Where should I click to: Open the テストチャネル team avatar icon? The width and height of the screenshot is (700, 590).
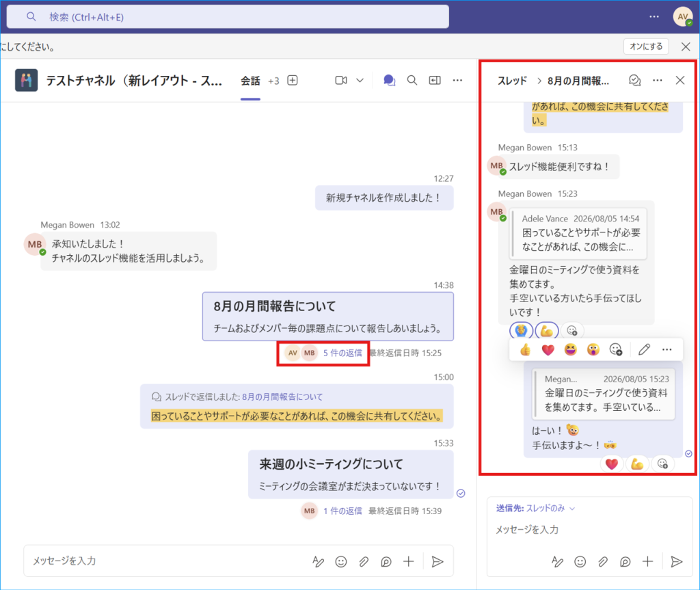pos(27,81)
